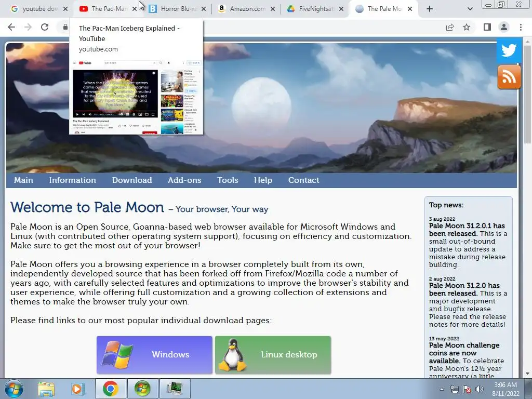Reload the current page

pyautogui.click(x=45, y=27)
